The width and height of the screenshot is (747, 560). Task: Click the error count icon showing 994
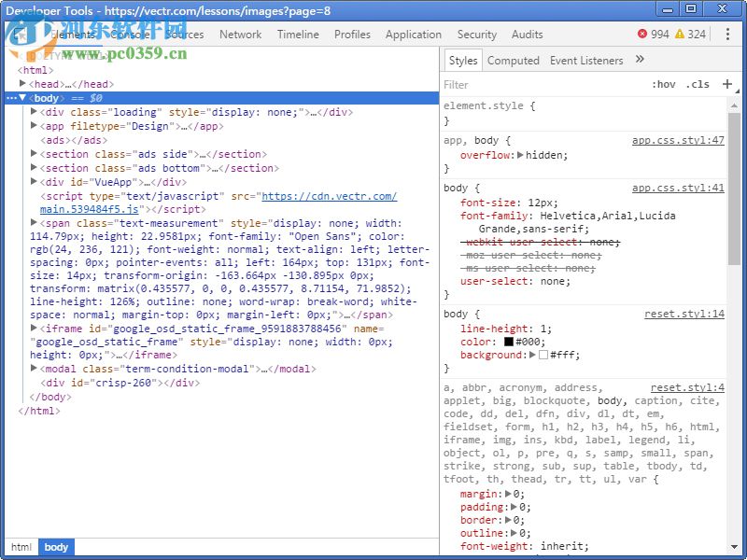(641, 35)
